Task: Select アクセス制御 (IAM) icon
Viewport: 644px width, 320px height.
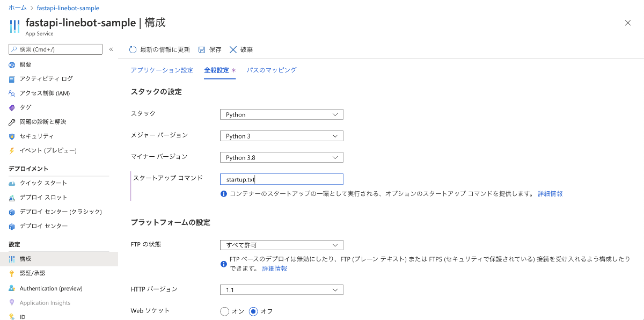Action: (12, 93)
